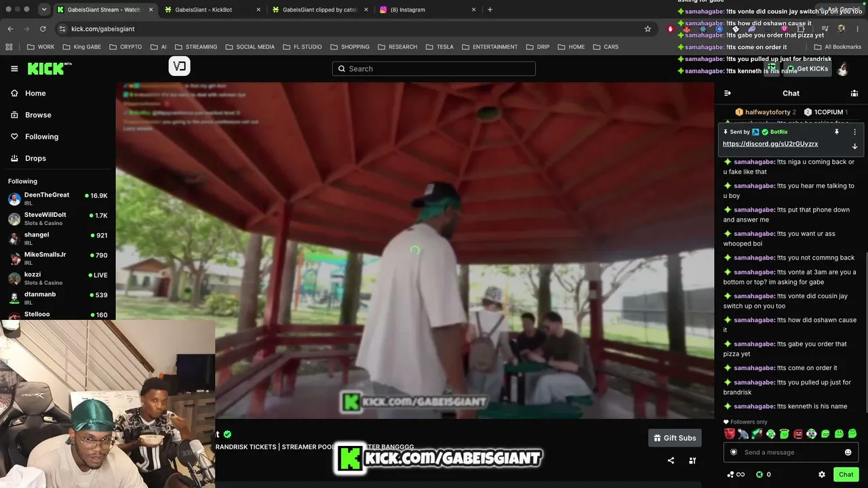Image resolution: width=868 pixels, height=488 pixels.
Task: Open kozzi's live channel in Following
Action: pyautogui.click(x=58, y=278)
